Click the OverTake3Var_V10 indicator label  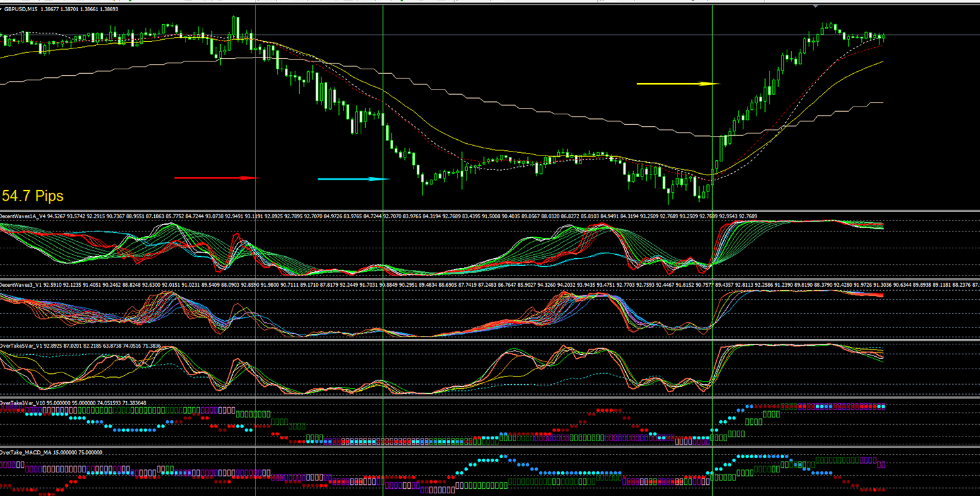[22, 403]
